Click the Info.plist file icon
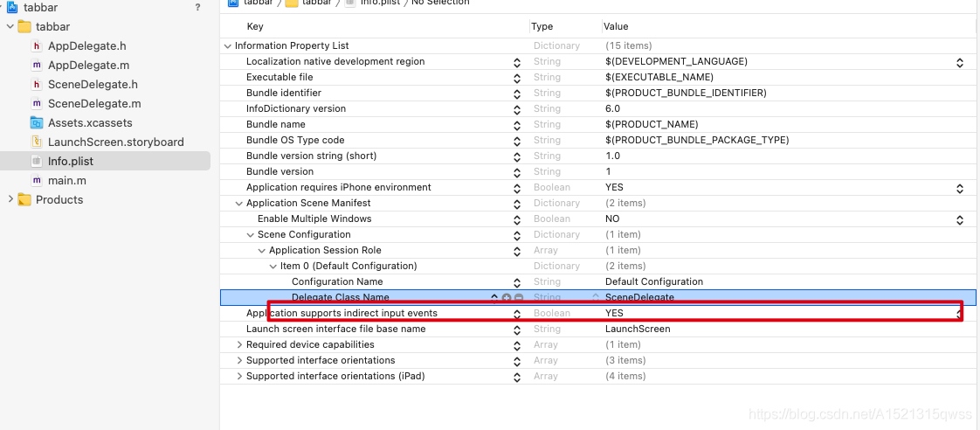This screenshot has width=980, height=430. [37, 161]
